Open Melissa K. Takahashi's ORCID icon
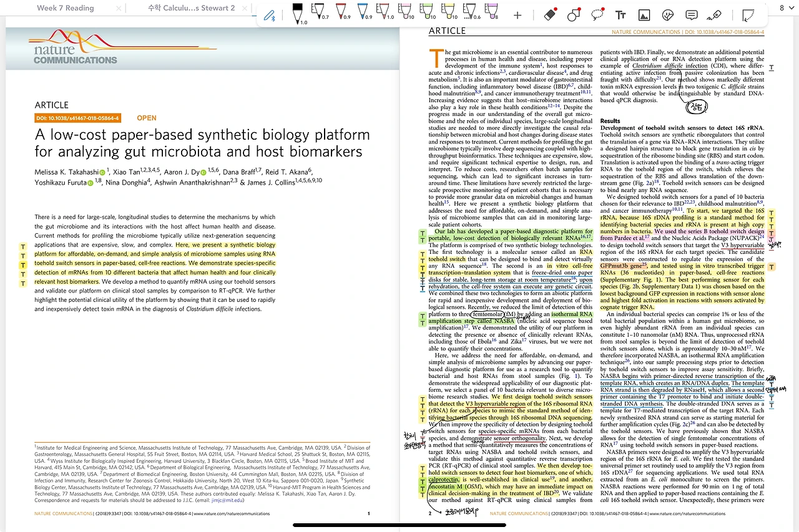Viewport: 799px width, 532px height. pyautogui.click(x=101, y=172)
